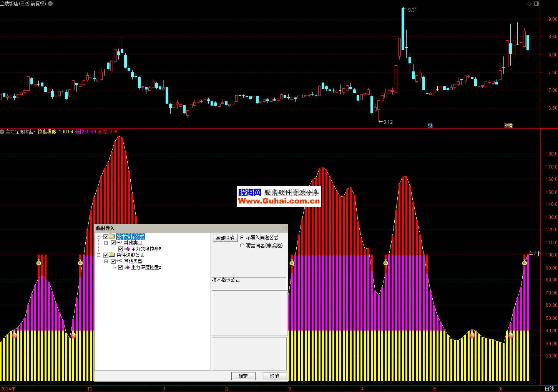Uncheck the 主力深度控盘X checkbox
Viewport: 558px width, 392px height.
click(120, 268)
